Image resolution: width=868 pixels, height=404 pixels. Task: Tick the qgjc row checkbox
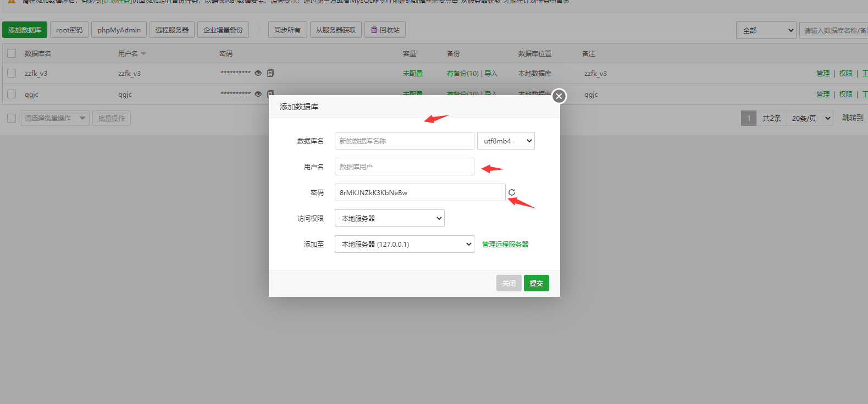12,94
